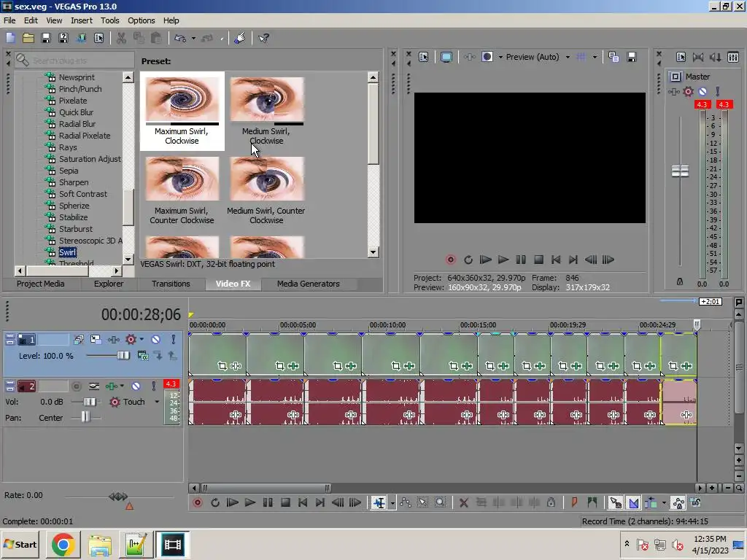The height and width of the screenshot is (560, 747).
Task: Invert phase on audio track 2
Action: (94, 386)
